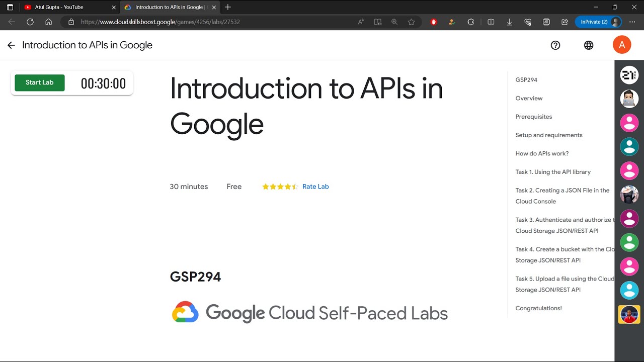Open the Extensions puzzle icon

[471, 22]
